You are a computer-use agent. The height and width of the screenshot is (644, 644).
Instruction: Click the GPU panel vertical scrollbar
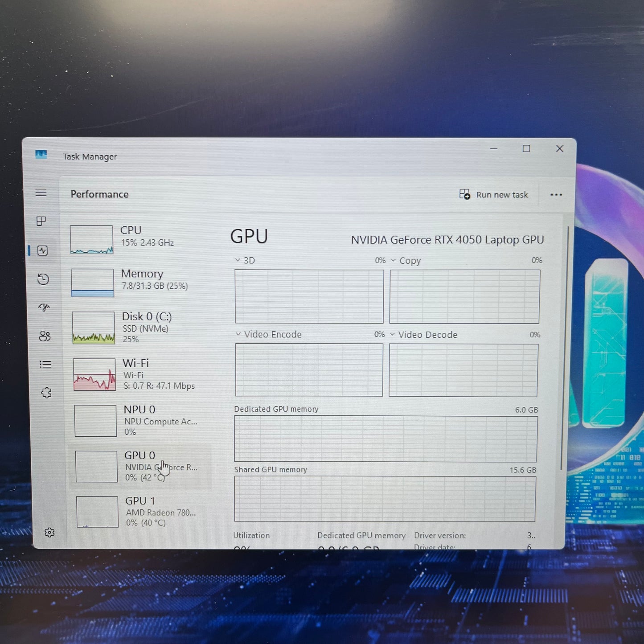565,348
